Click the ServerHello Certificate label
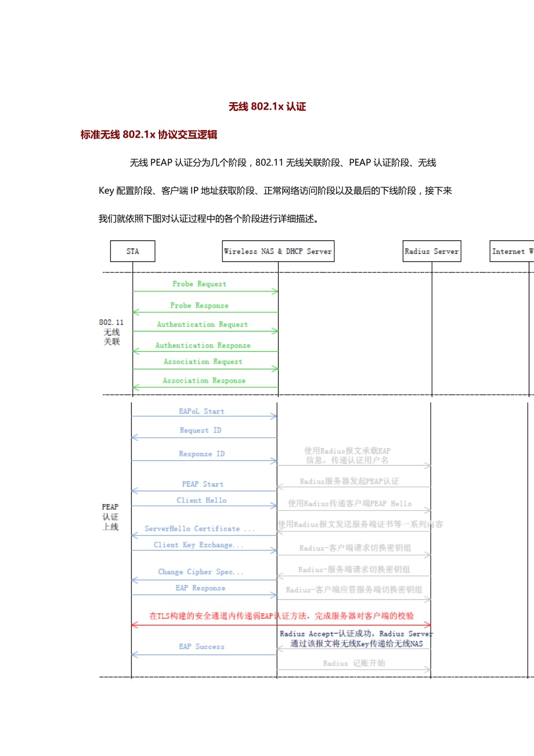Image resolution: width=534 pixels, height=756 pixels. click(x=200, y=528)
